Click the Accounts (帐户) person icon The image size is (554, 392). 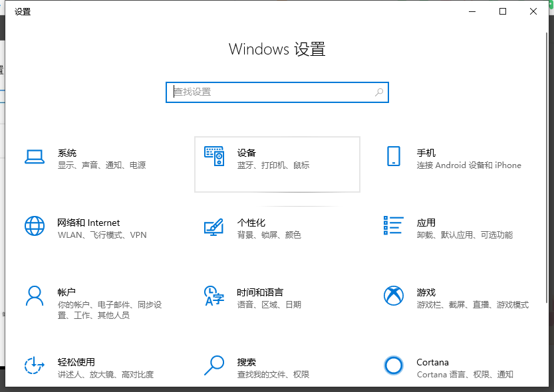34,296
